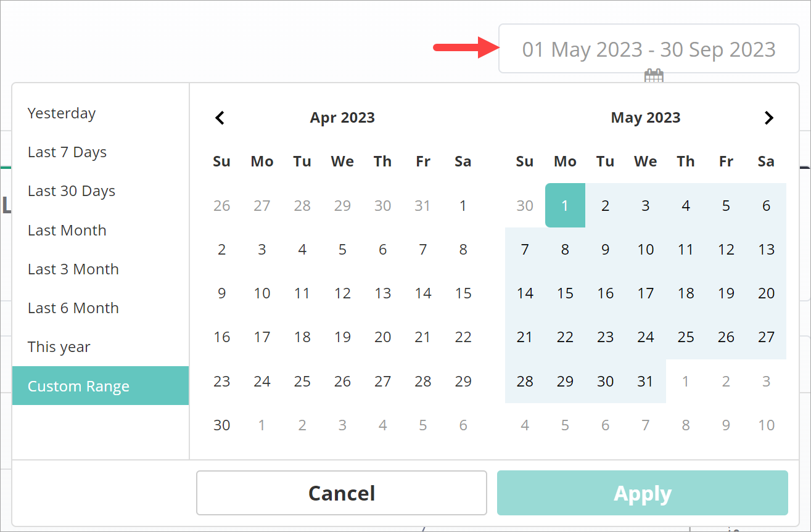Select the Yesterday preset
The width and height of the screenshot is (811, 532).
pyautogui.click(x=62, y=113)
